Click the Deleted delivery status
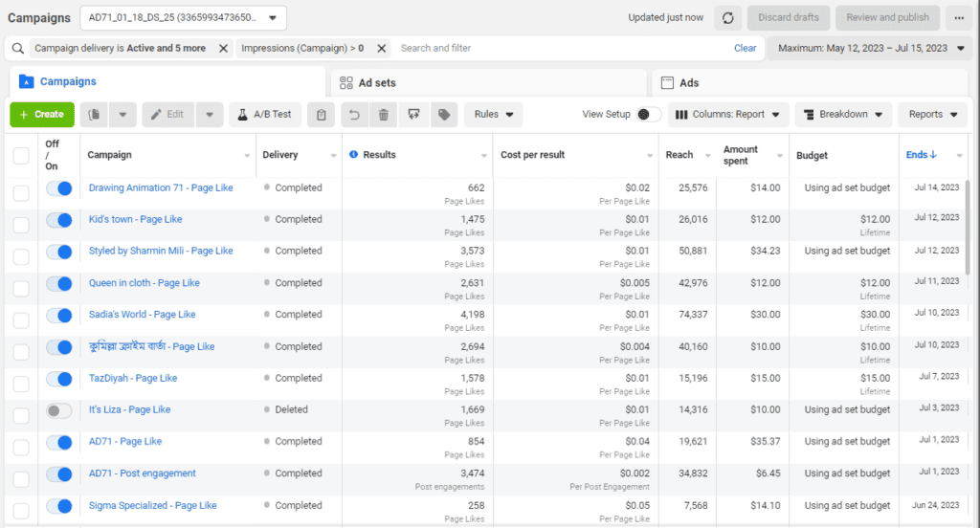Screen dimensions: 980x528 click(x=291, y=410)
